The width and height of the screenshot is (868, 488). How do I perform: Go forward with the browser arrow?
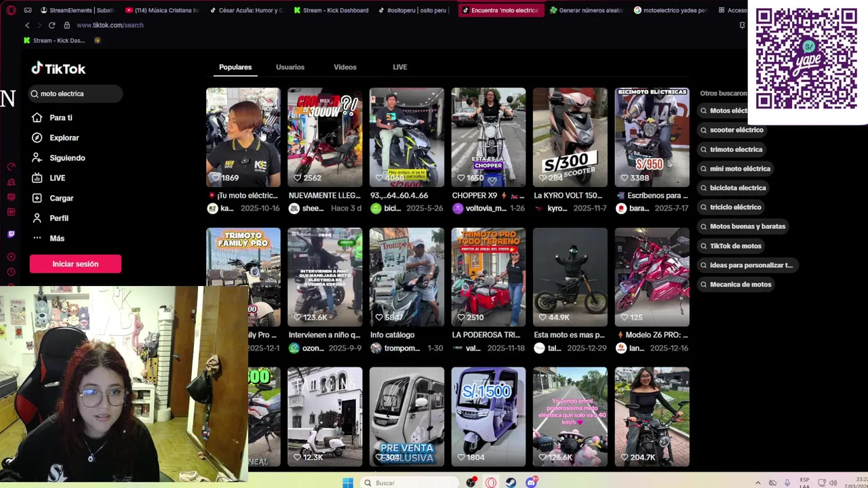click(39, 25)
